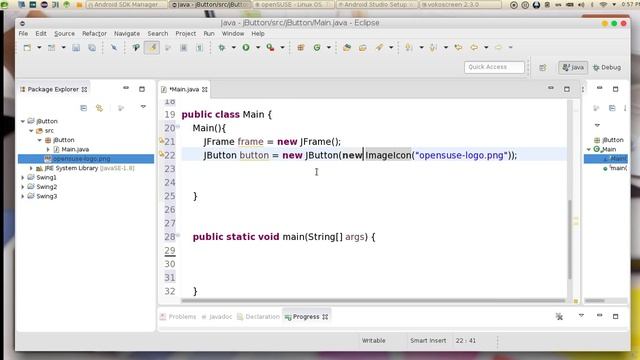Click the Save All toolbar icon
The height and width of the screenshot is (360, 640).
click(x=92, y=48)
